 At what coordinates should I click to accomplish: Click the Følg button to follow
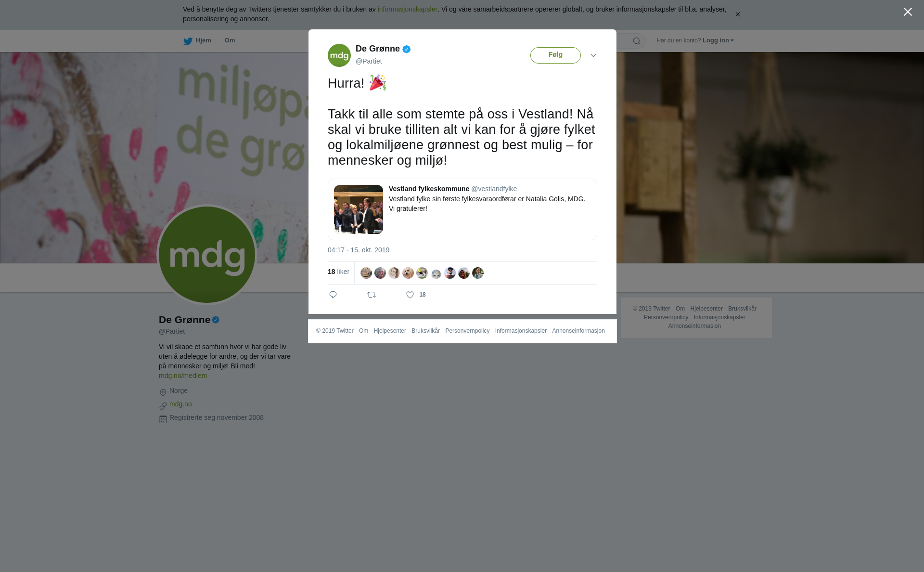click(555, 55)
